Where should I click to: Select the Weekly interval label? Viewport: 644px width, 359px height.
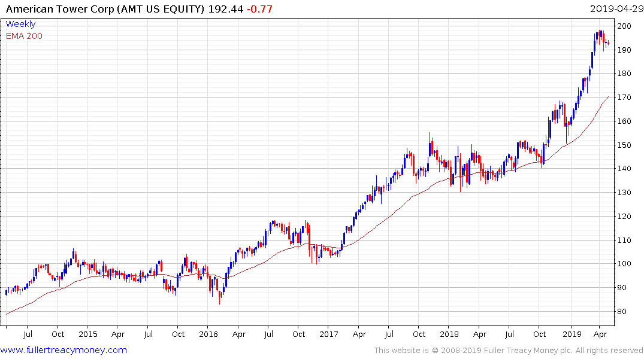(20, 24)
